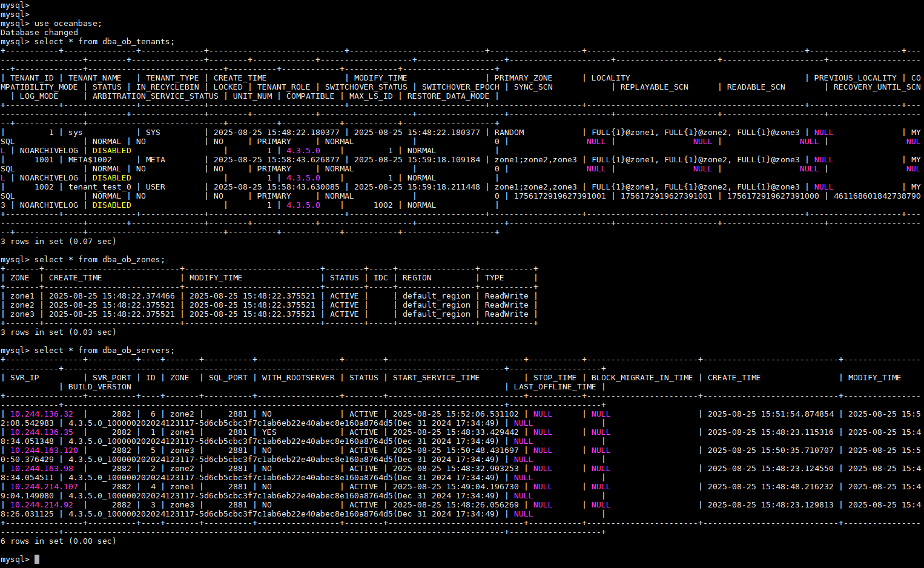Click start time '2025-08-25 15:52:06.531102'

pyautogui.click(x=456, y=414)
